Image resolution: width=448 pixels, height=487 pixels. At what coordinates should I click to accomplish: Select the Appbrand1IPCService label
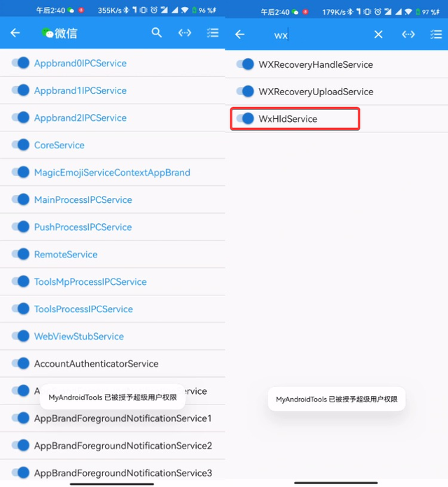coord(80,91)
